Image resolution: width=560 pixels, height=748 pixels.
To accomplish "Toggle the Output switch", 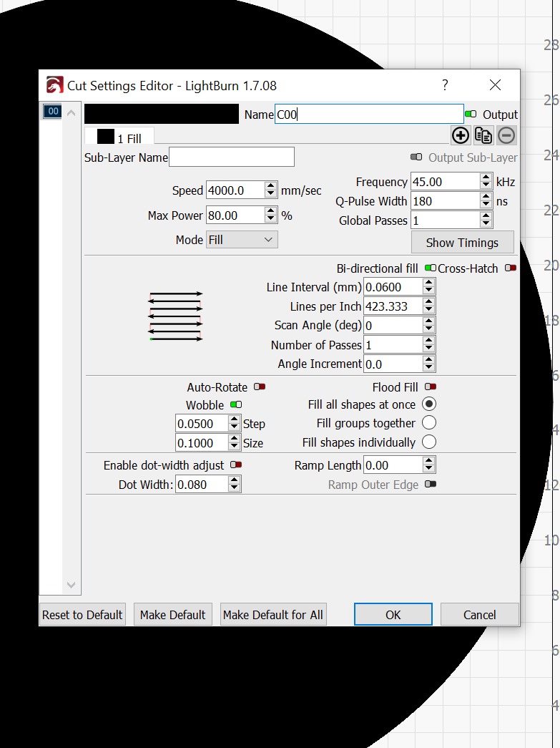I will click(471, 114).
